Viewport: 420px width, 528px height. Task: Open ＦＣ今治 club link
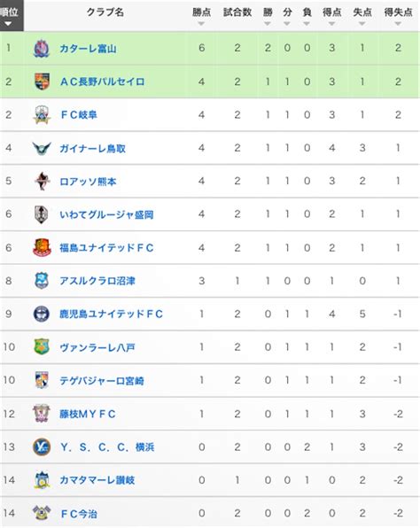coord(79,514)
